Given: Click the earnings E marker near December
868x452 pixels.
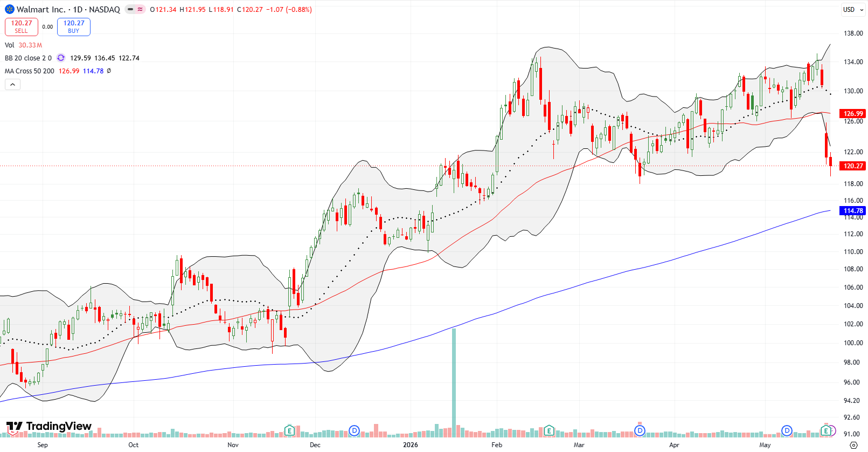Looking at the screenshot, I should click(x=289, y=430).
